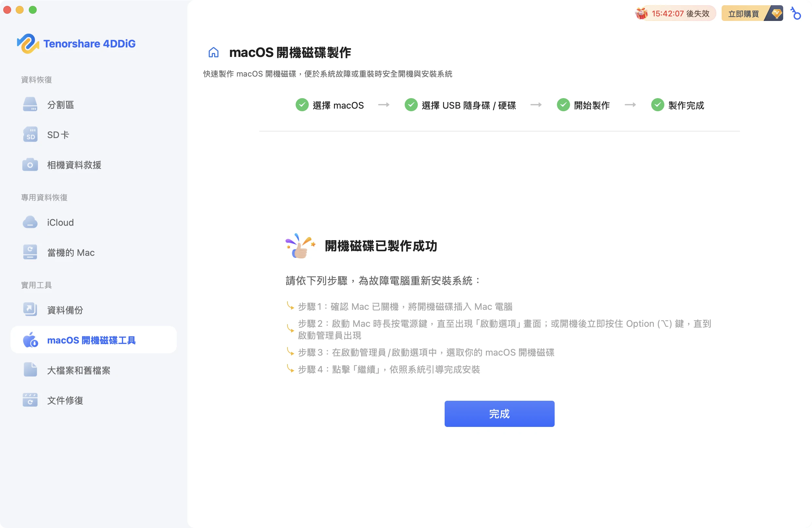Image resolution: width=812 pixels, height=528 pixels.
Task: Click the 資料備份 backup icon
Action: tap(30, 310)
